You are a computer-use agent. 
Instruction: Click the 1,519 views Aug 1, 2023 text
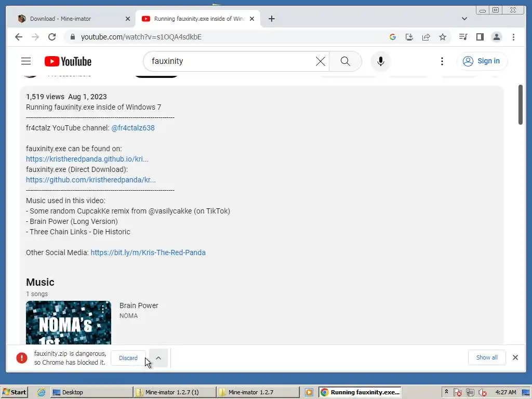point(66,97)
